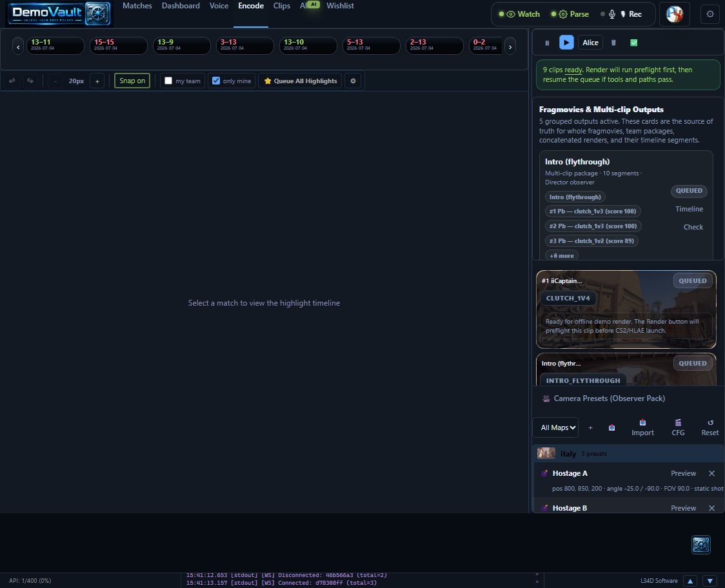Image resolution: width=725 pixels, height=588 pixels.
Task: Pause the render queue
Action: [547, 43]
